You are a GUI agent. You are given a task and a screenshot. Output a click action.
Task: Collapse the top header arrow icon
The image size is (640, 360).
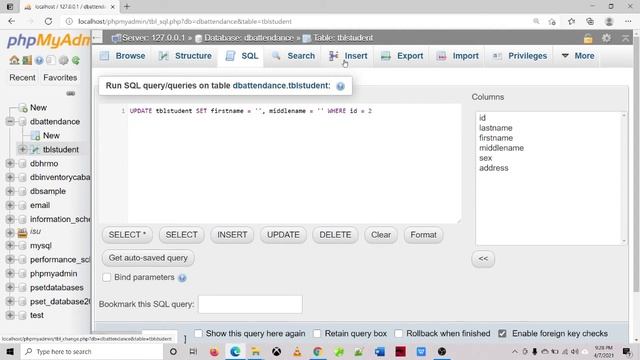pyautogui.click(x=625, y=38)
